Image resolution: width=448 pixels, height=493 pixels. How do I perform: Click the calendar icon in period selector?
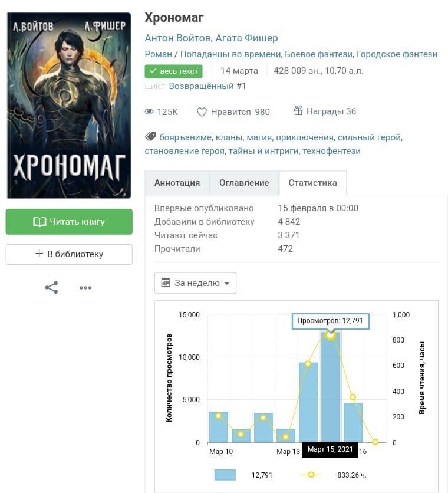point(165,283)
